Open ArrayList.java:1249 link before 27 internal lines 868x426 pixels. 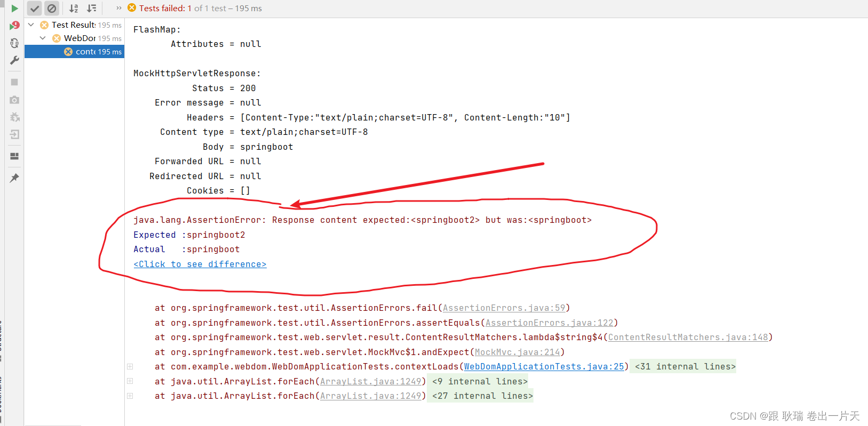371,396
